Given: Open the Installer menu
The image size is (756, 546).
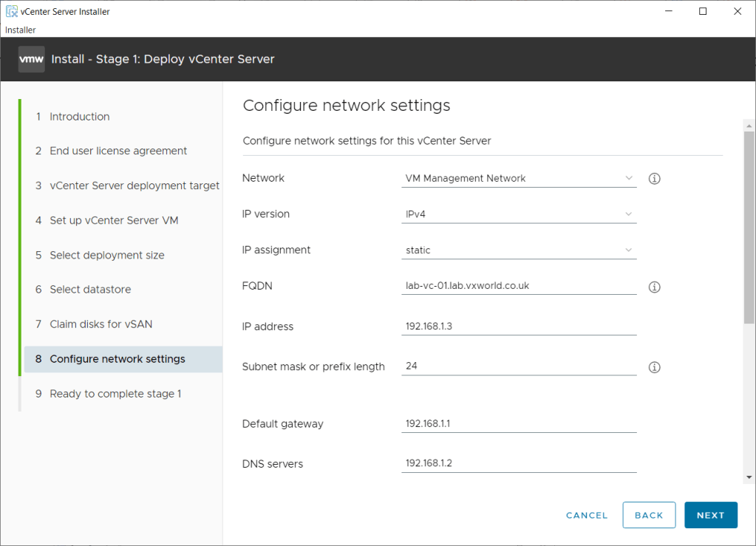Looking at the screenshot, I should [21, 30].
